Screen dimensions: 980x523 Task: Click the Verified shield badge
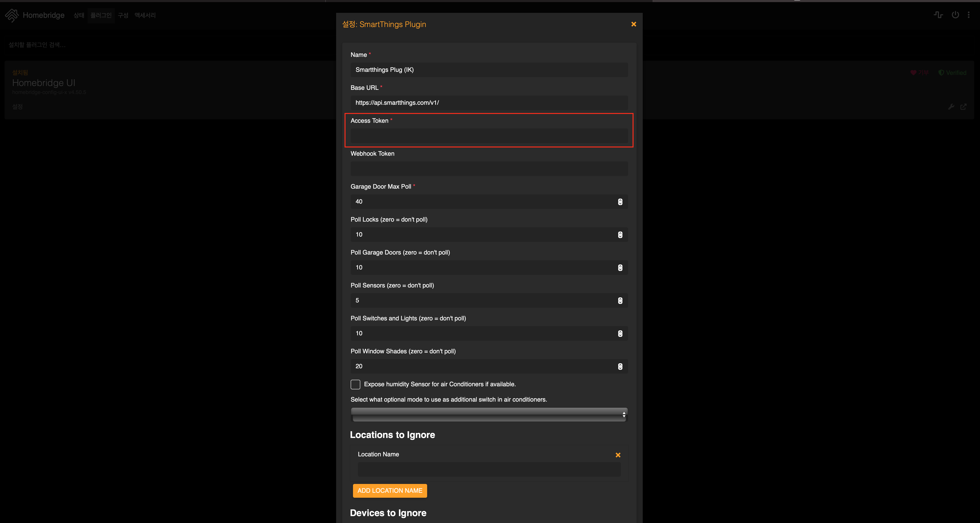pos(952,73)
